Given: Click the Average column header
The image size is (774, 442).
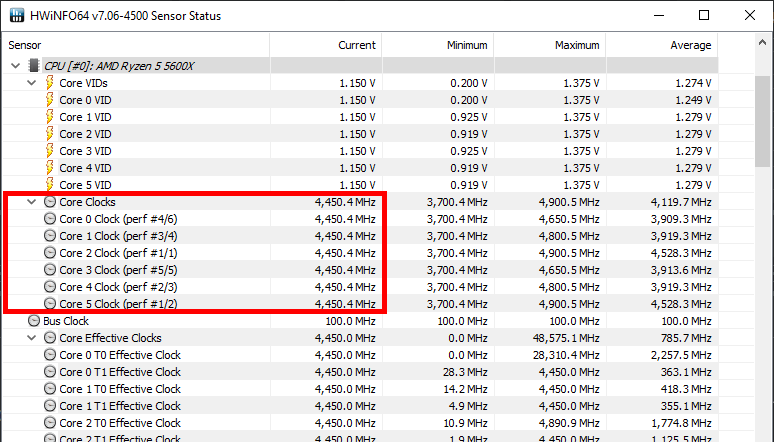Looking at the screenshot, I should (x=662, y=45).
